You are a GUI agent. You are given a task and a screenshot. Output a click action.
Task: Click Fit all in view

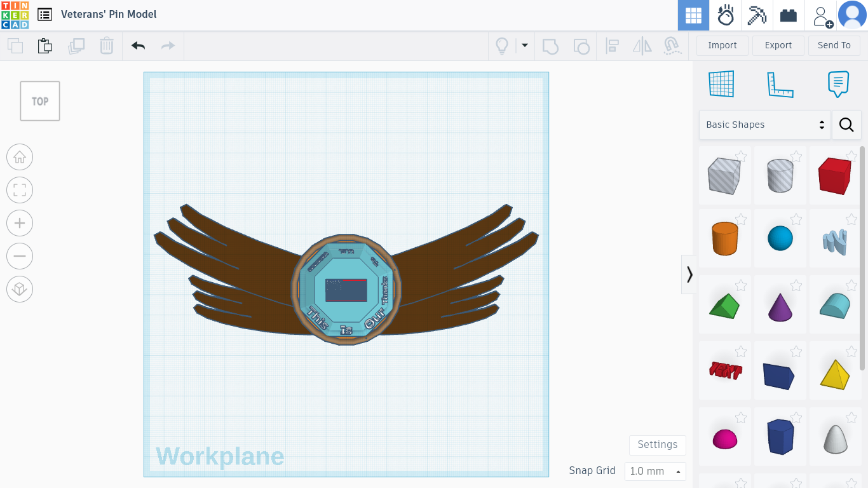tap(20, 190)
